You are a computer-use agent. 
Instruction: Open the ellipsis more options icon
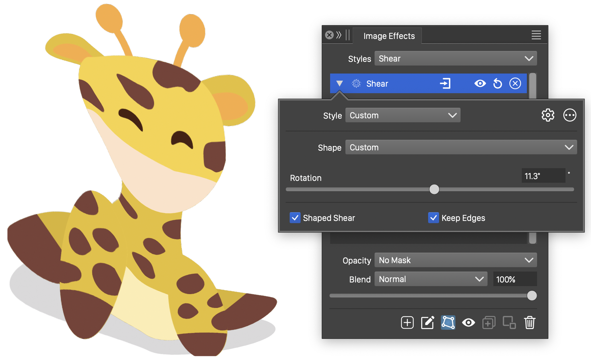click(570, 115)
